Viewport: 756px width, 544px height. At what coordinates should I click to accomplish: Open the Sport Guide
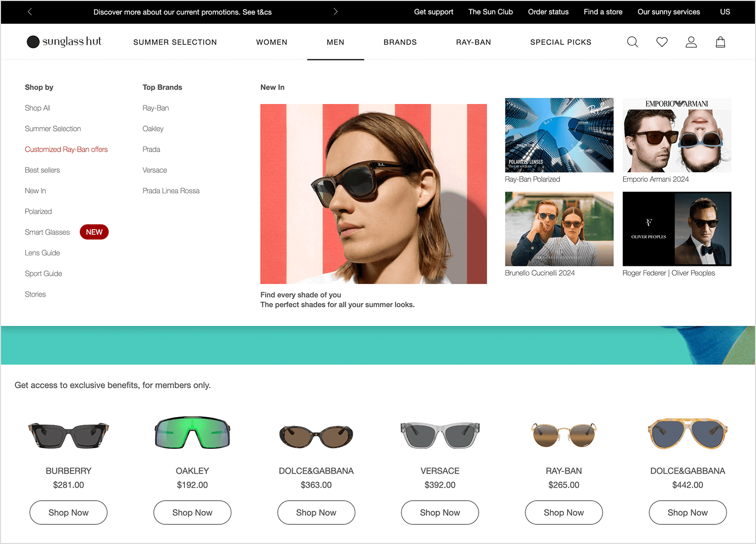[x=43, y=274]
